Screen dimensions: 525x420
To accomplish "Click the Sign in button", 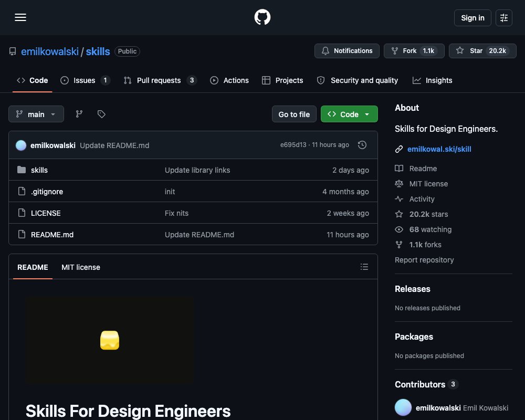I will (x=472, y=18).
